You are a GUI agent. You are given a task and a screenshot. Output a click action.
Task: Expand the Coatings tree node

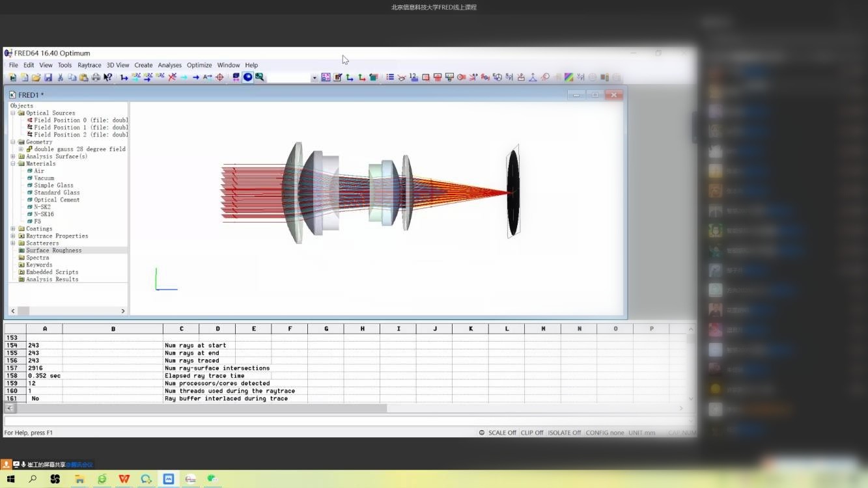click(13, 229)
